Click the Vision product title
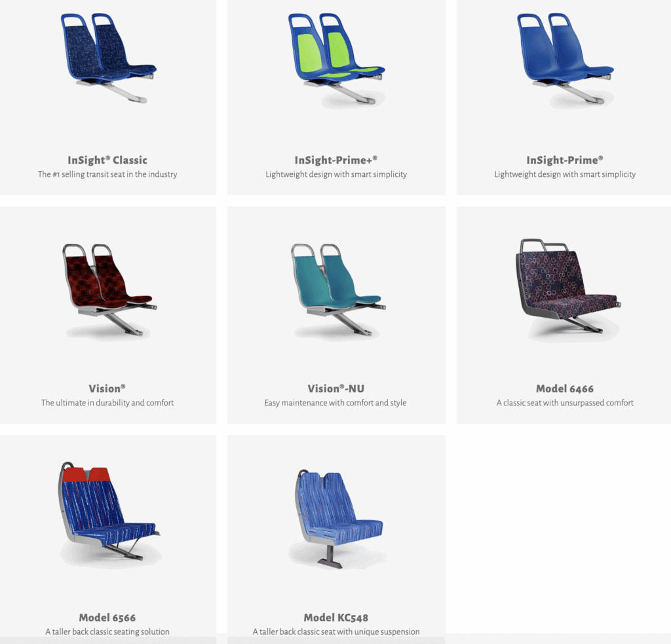This screenshot has height=644, width=671. tap(107, 388)
